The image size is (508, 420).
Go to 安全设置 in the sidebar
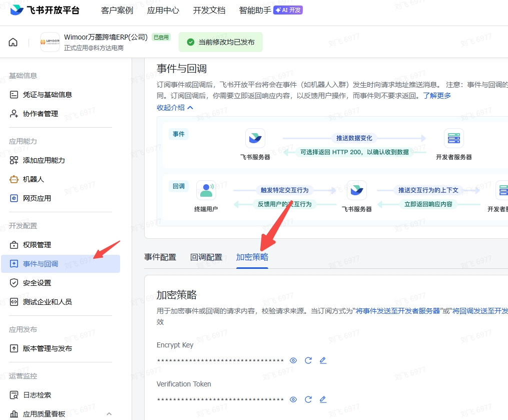pos(37,283)
